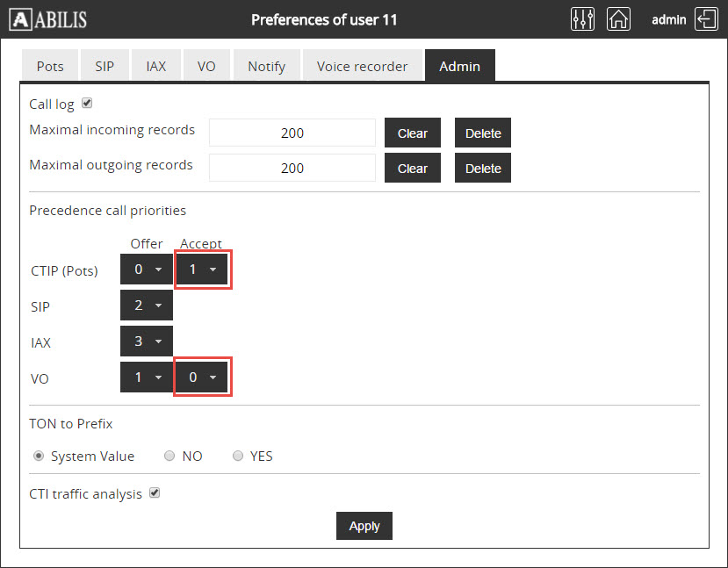Image resolution: width=728 pixels, height=568 pixels.
Task: Open CTIP (Pots) Offer dropdown
Action: (146, 270)
